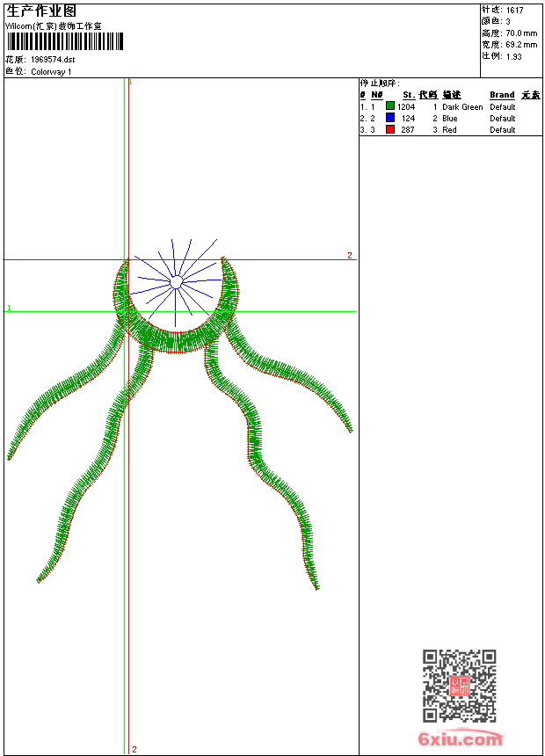
Task: Click the Red thread color swatch
Action: (390, 129)
